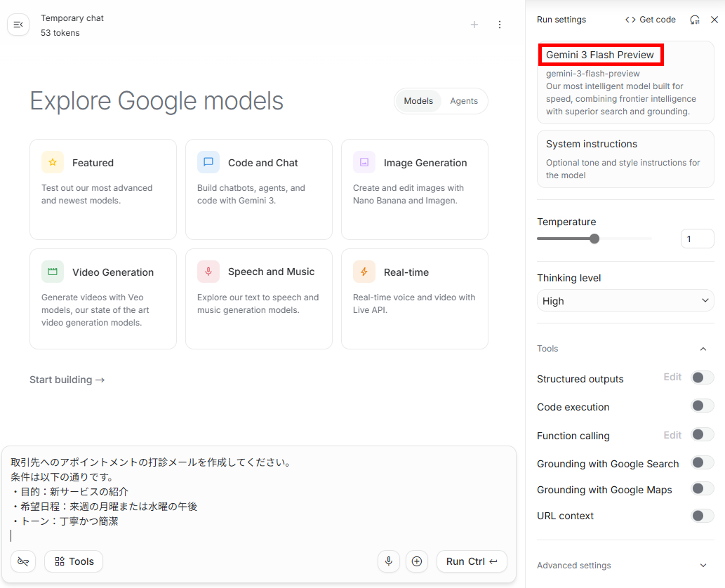Run the prompt with Run Ctrl button
This screenshot has width=725, height=588.
(472, 561)
